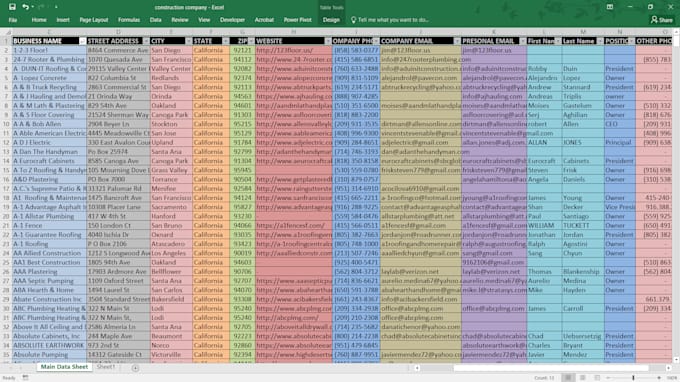The height and width of the screenshot is (382, 680).
Task: Open the Last Name filter dropdown
Action: [x=600, y=41]
